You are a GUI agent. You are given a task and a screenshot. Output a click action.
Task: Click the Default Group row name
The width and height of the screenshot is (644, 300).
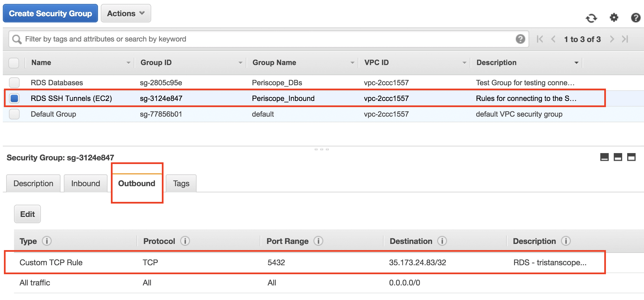53,114
